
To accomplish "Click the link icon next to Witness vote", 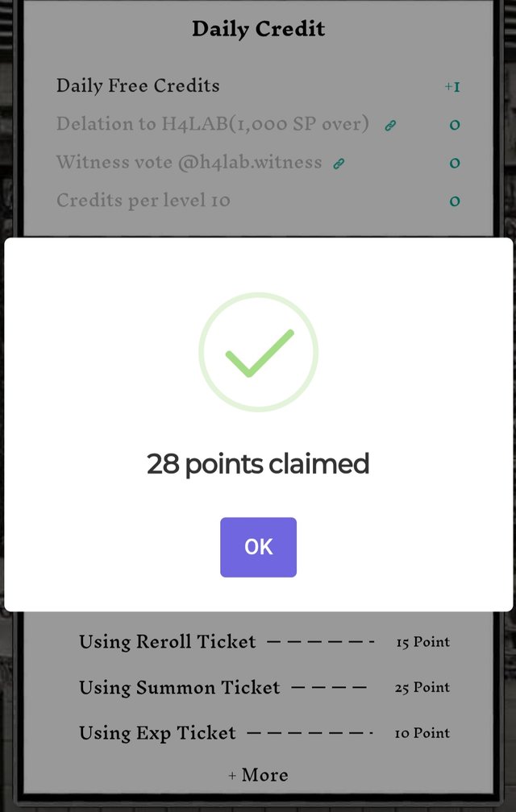I will pos(339,164).
